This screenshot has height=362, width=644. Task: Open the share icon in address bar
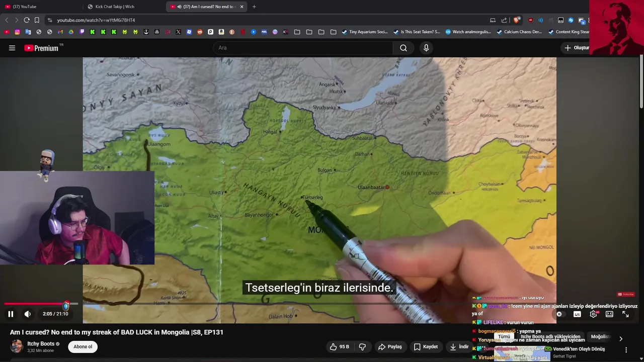504,20
